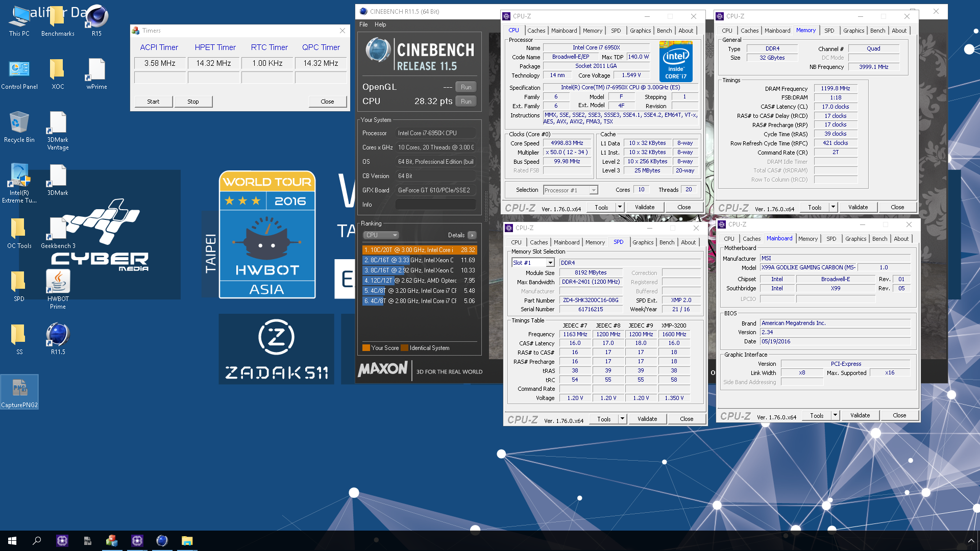980x551 pixels.
Task: Open the first CPU-Z taskbar icon
Action: 62,540
